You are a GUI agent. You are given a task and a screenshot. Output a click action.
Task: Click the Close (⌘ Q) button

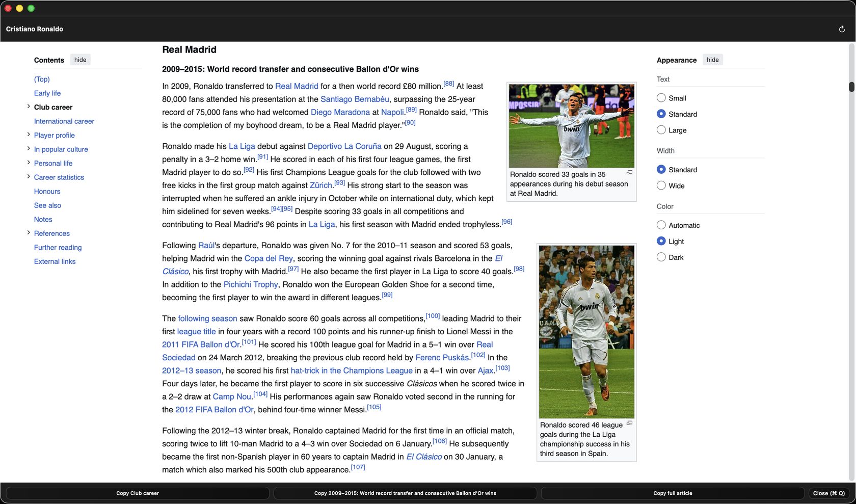(829, 493)
